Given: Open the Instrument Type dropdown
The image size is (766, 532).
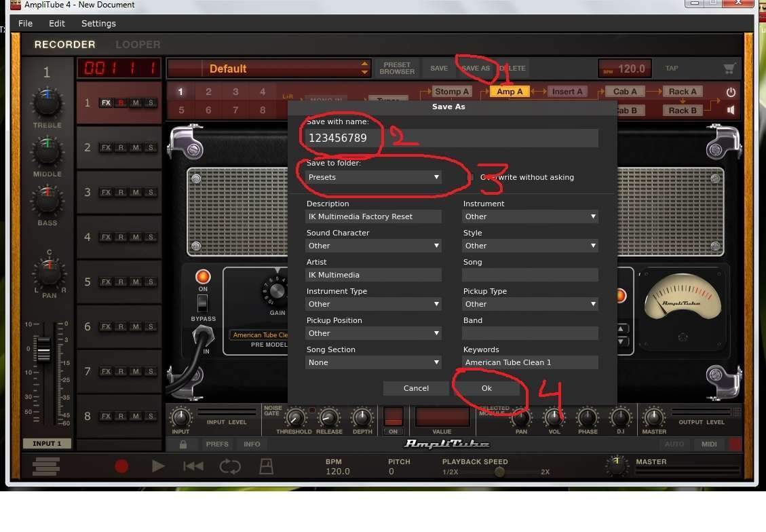Looking at the screenshot, I should click(373, 304).
